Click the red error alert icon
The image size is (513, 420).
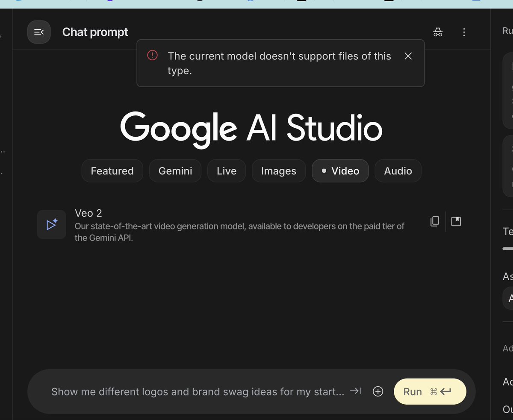pos(152,55)
